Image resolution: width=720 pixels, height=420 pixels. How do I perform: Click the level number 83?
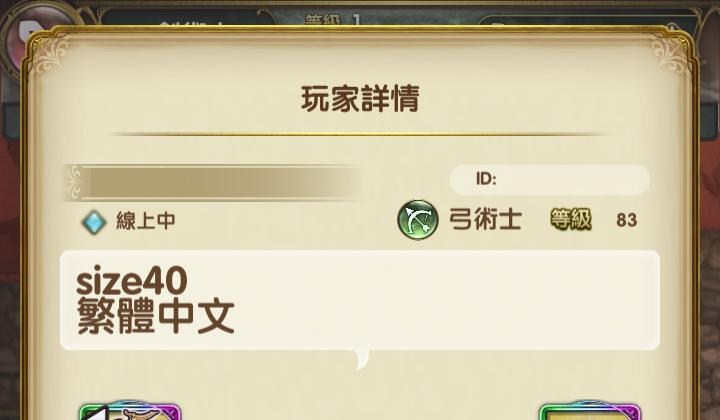tap(626, 220)
